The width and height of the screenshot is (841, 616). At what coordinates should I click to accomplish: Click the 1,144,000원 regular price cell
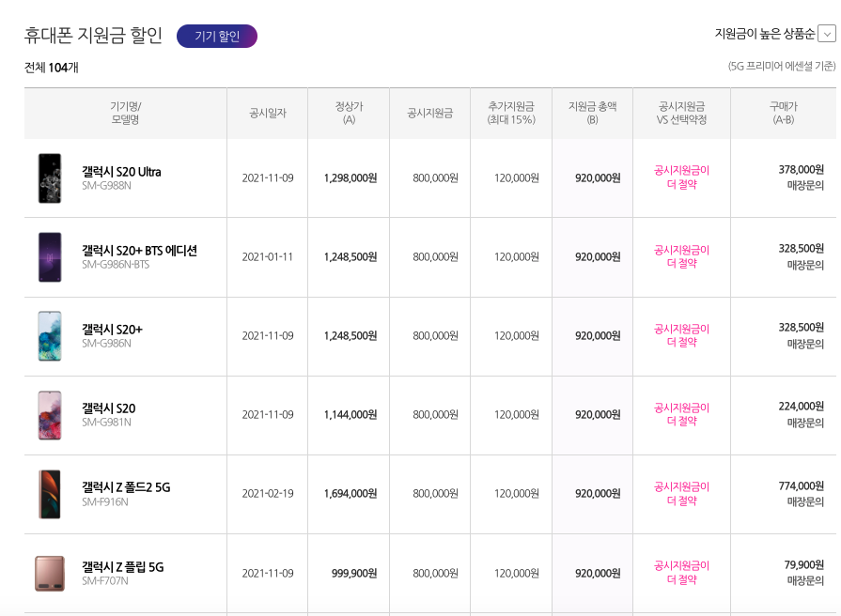(x=350, y=414)
